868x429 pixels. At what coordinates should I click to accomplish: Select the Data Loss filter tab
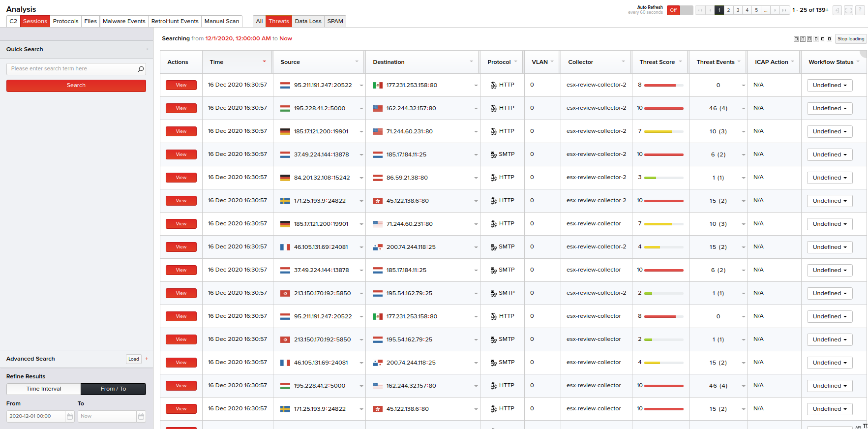coord(308,21)
